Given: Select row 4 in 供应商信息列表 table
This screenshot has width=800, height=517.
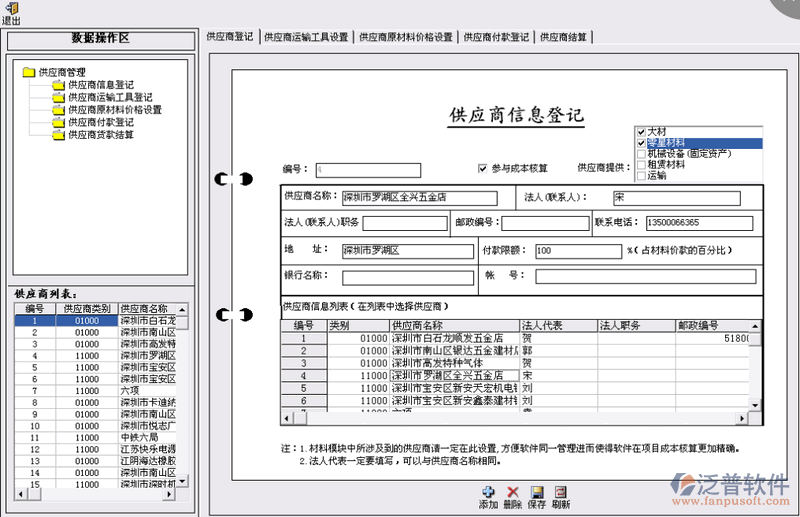Looking at the screenshot, I should point(304,376).
